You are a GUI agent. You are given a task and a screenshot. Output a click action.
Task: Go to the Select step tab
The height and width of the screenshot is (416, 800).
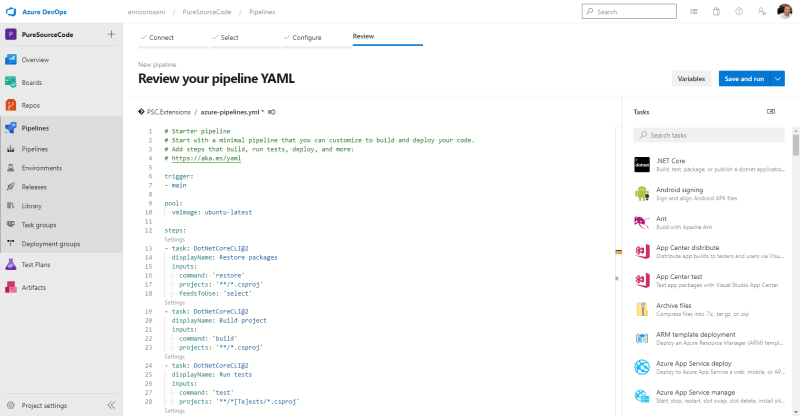(244, 38)
